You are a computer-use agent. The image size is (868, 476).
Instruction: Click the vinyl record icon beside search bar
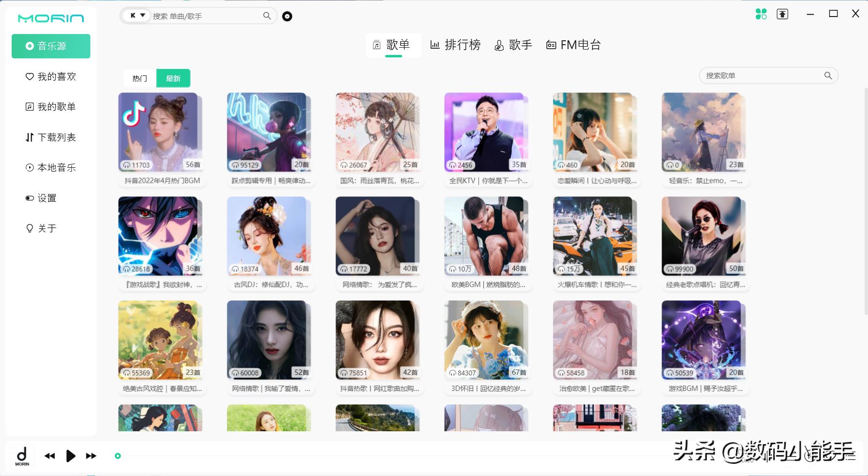(x=287, y=16)
